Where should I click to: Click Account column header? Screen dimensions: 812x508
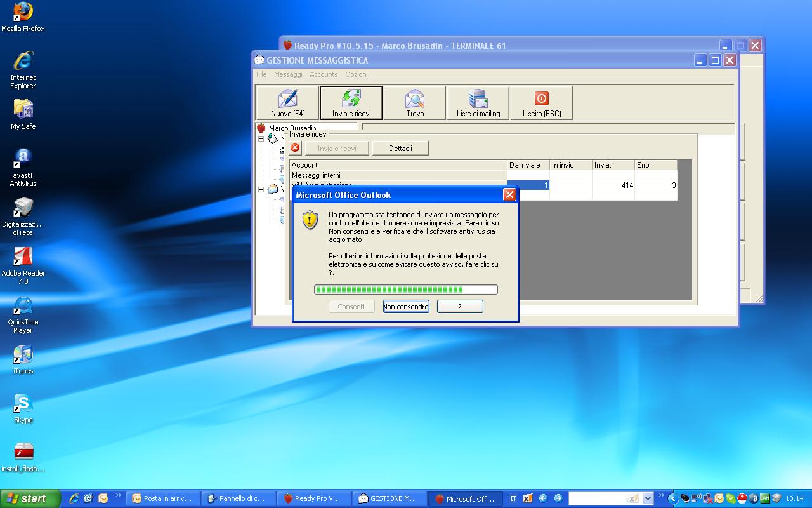click(x=398, y=165)
